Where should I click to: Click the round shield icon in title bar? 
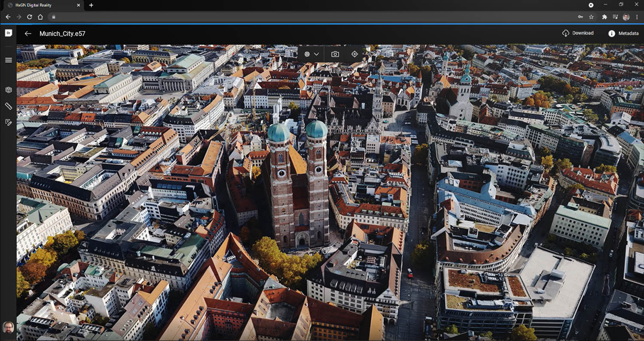coord(591,5)
